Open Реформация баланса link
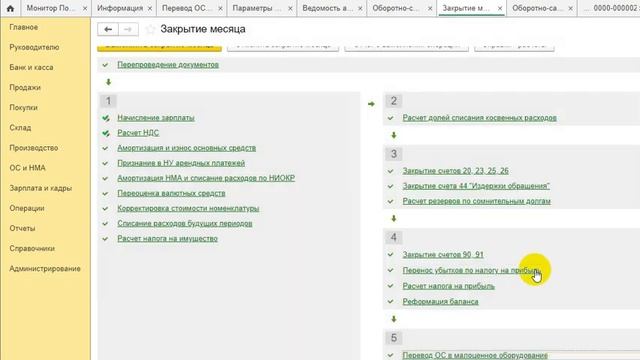640x360 pixels. click(440, 302)
